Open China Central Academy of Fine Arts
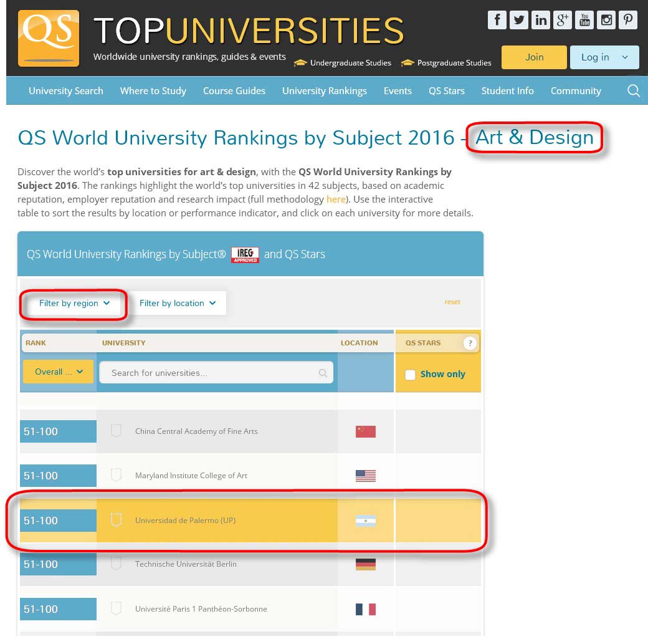 pos(196,431)
